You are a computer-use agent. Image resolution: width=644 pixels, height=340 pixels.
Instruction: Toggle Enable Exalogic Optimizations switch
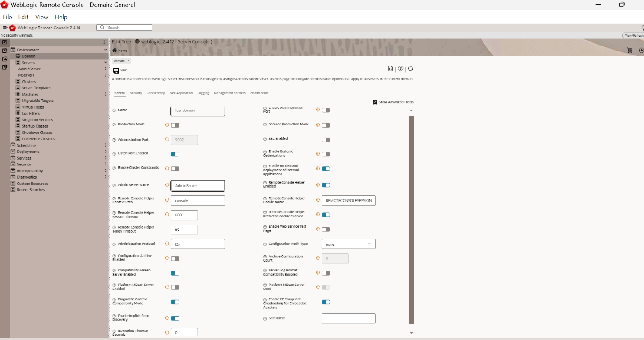pos(326,154)
